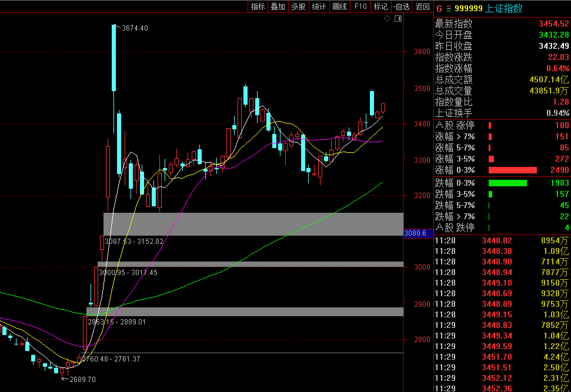Click the 涨幅 5-7% row label
This screenshot has width=571, height=392.
tap(455, 148)
